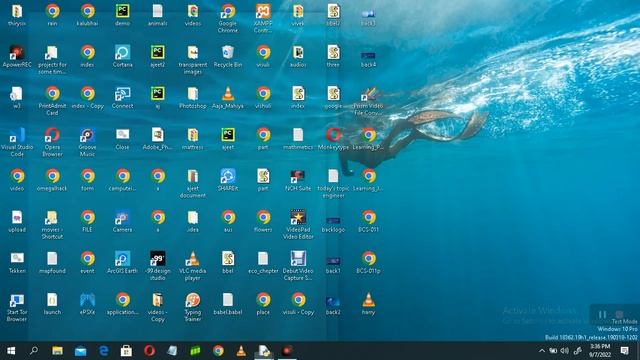Select the Camera shortcut icon
This screenshot has height=360, width=640.
click(x=122, y=218)
